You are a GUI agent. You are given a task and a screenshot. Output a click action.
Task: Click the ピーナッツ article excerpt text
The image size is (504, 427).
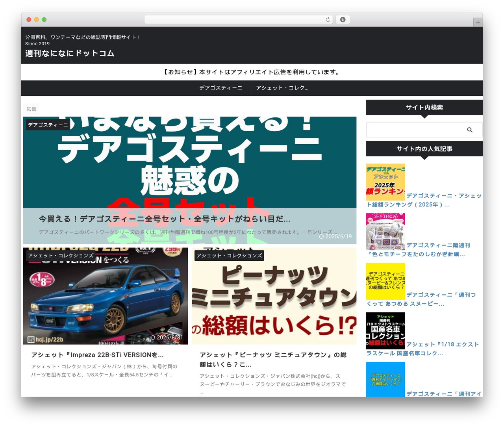coord(273,384)
